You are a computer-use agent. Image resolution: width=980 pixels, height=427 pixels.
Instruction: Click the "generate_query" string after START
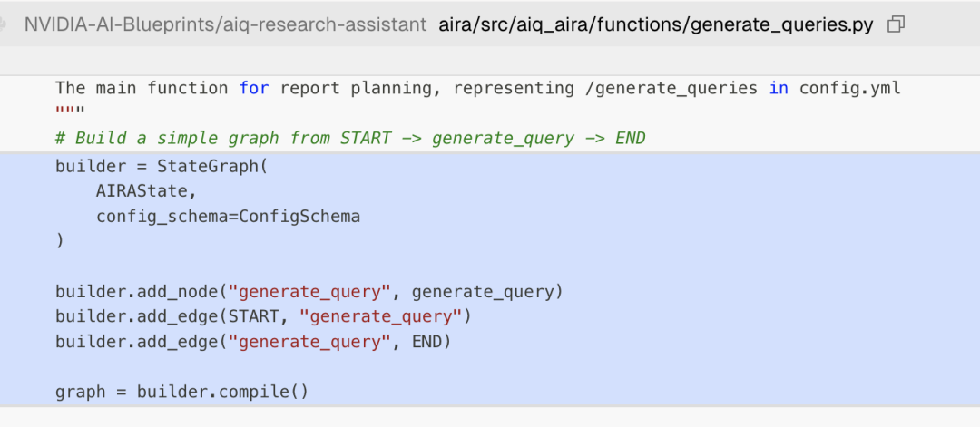(381, 316)
